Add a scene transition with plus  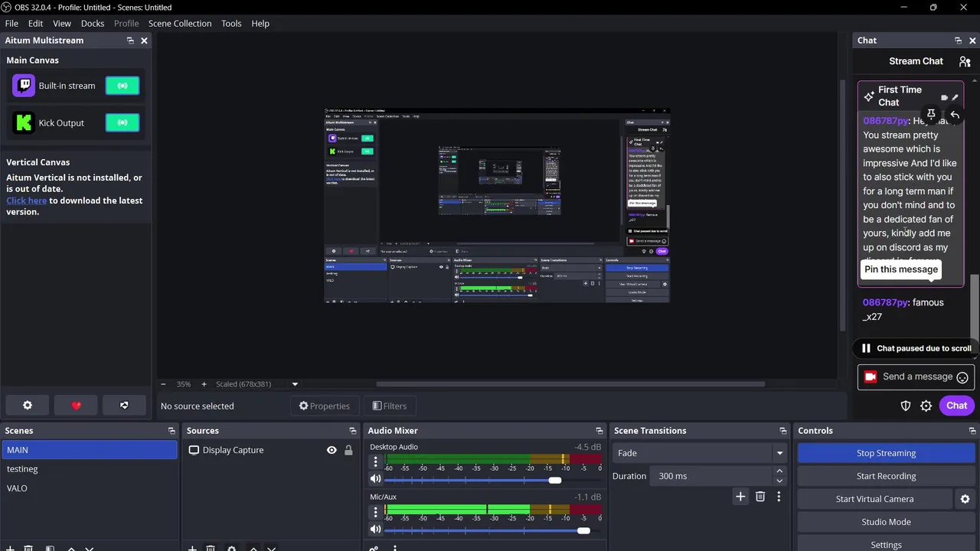(x=740, y=497)
